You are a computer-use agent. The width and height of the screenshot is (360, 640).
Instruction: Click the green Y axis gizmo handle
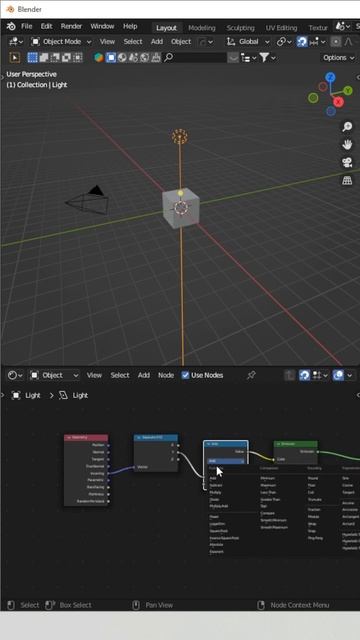[x=348, y=91]
